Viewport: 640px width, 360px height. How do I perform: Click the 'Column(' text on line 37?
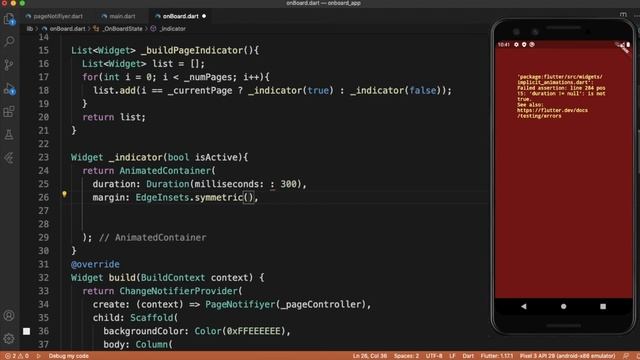point(154,344)
